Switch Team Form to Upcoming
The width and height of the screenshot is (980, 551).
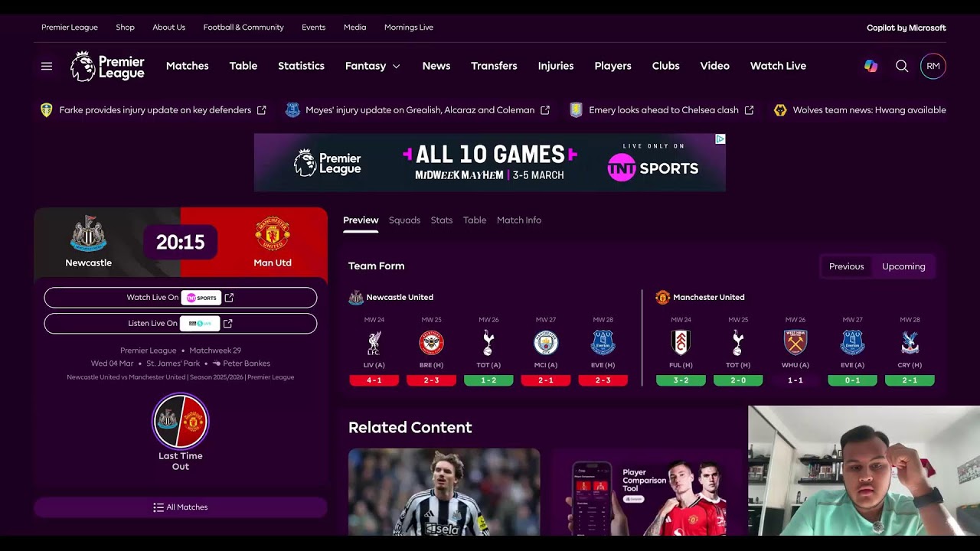(903, 266)
